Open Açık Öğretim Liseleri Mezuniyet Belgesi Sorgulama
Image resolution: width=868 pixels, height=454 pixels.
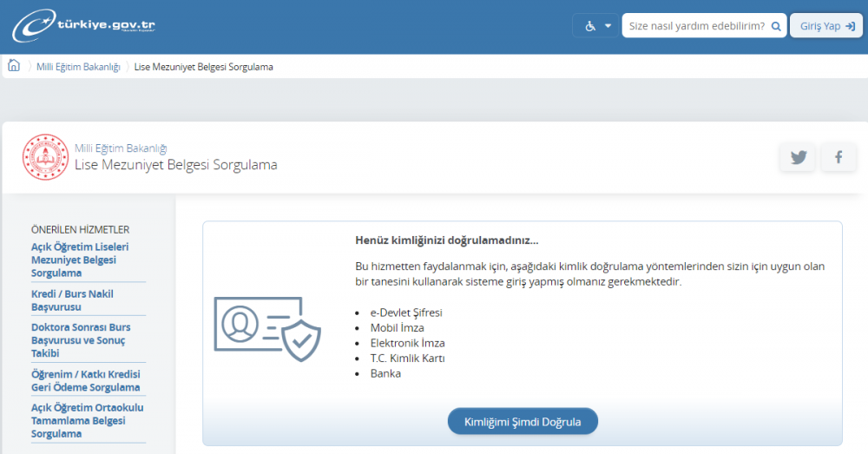pyautogui.click(x=80, y=260)
